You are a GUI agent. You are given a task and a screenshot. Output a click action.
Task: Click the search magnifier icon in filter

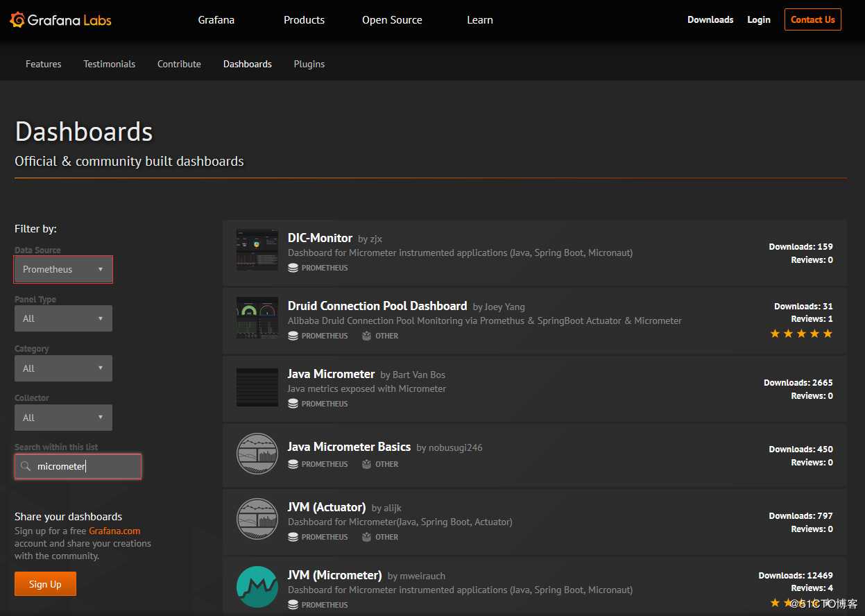[26, 466]
